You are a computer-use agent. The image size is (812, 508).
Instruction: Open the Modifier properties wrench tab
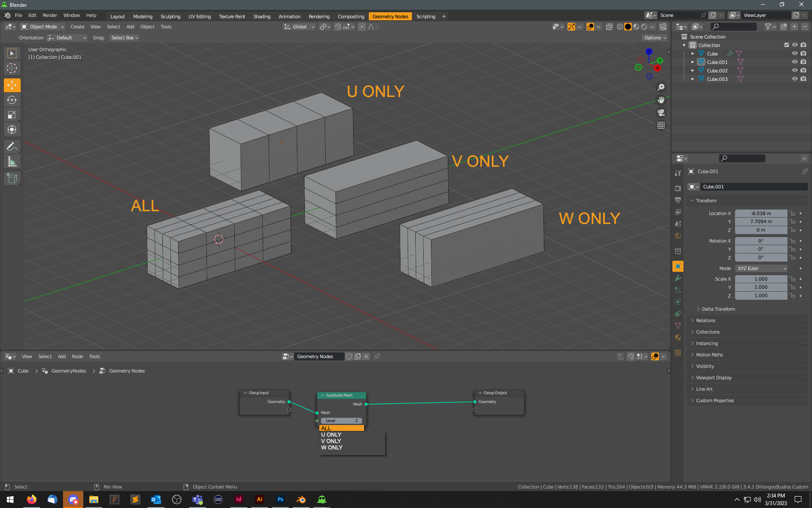(x=678, y=278)
